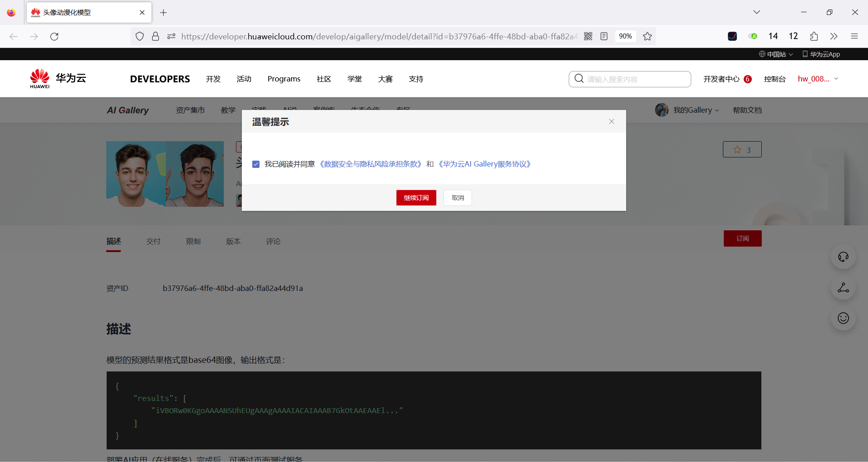Open reader view from the address bar
868x462 pixels.
(x=604, y=36)
